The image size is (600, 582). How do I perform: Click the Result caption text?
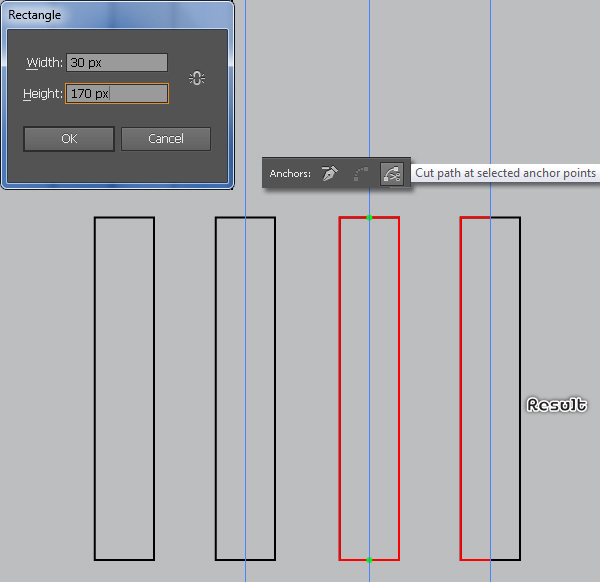(557, 405)
